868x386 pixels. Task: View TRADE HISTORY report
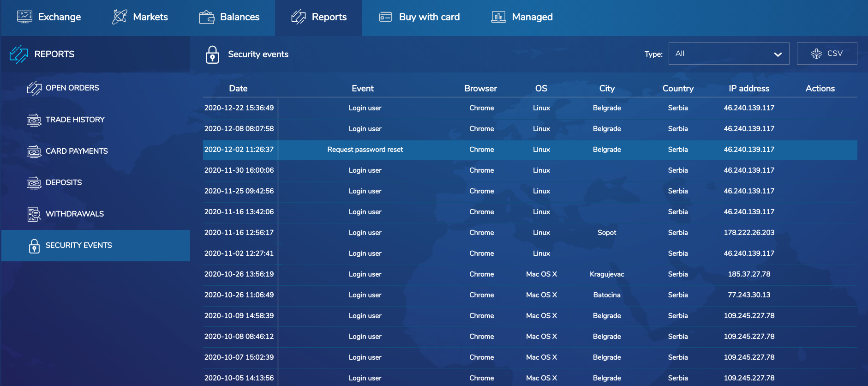75,120
